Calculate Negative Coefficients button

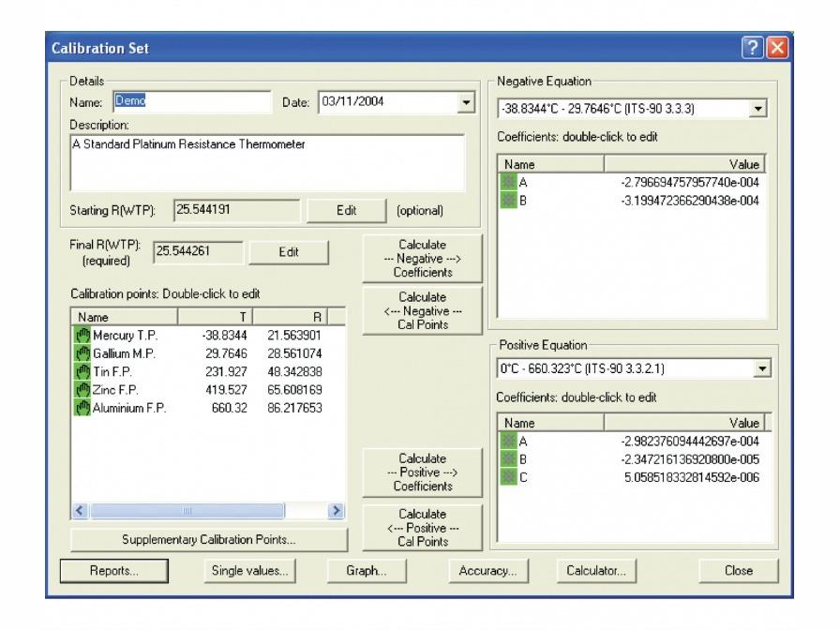coord(422,258)
